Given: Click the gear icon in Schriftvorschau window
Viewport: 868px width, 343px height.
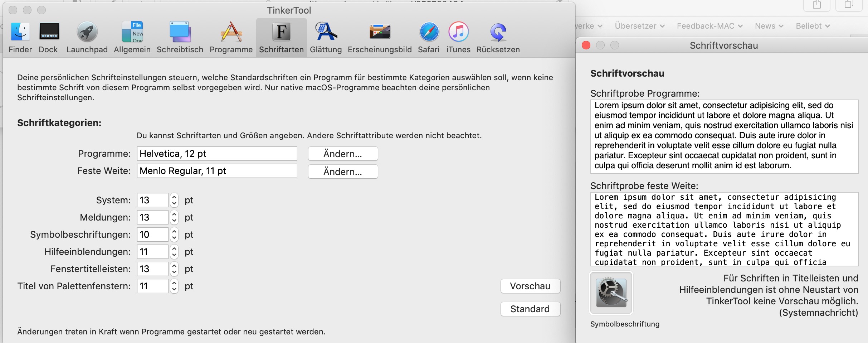Looking at the screenshot, I should click(x=611, y=293).
